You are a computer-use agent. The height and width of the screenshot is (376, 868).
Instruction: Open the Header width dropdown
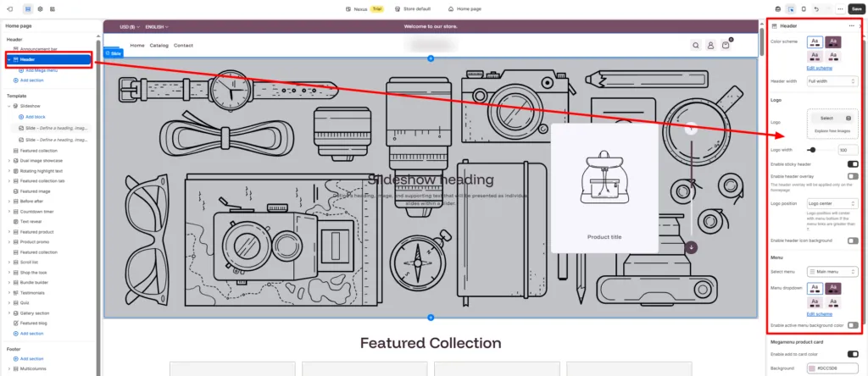point(832,81)
